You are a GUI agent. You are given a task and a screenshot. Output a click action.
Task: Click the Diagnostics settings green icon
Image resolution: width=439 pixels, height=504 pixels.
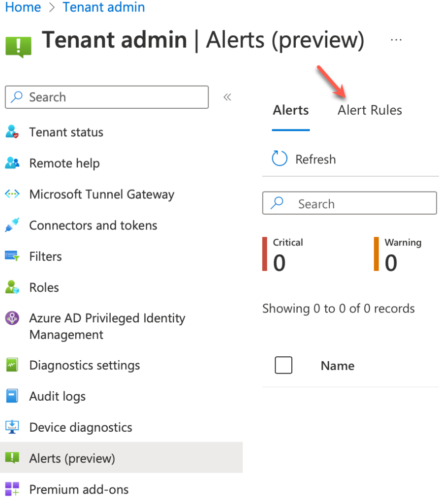coord(12,365)
